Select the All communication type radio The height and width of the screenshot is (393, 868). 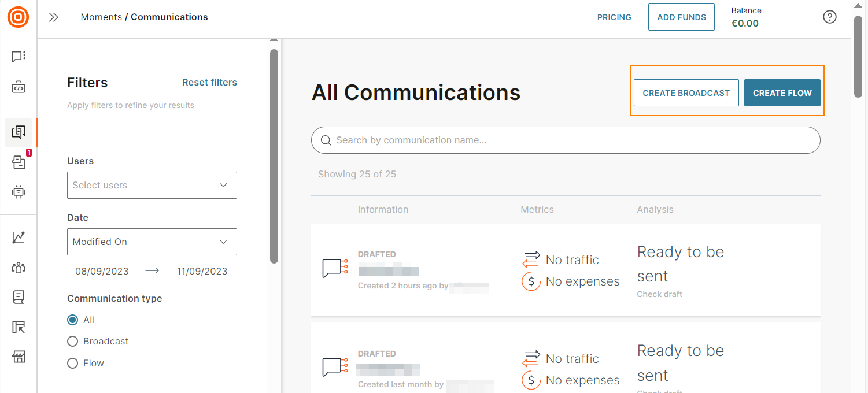(72, 320)
